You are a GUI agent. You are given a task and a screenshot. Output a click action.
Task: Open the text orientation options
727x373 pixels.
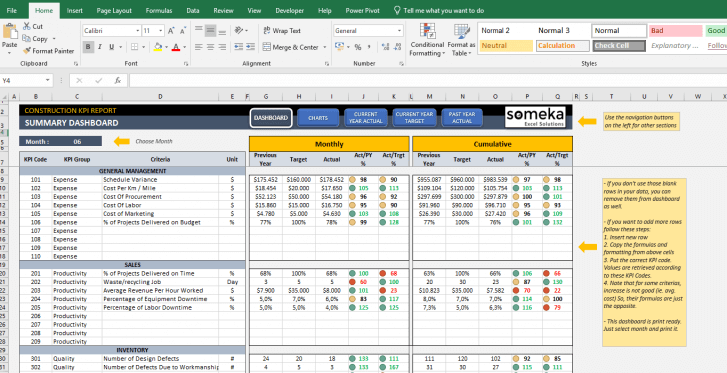[x=240, y=31]
